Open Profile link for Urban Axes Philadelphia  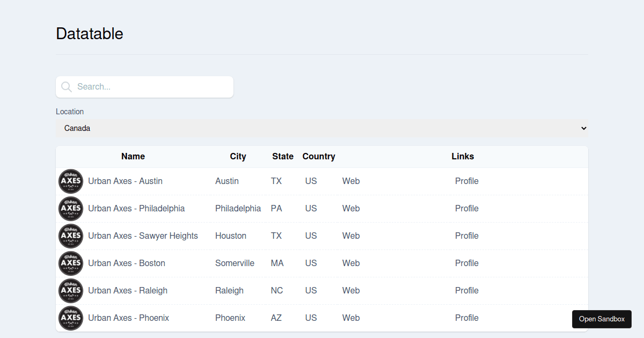467,209
